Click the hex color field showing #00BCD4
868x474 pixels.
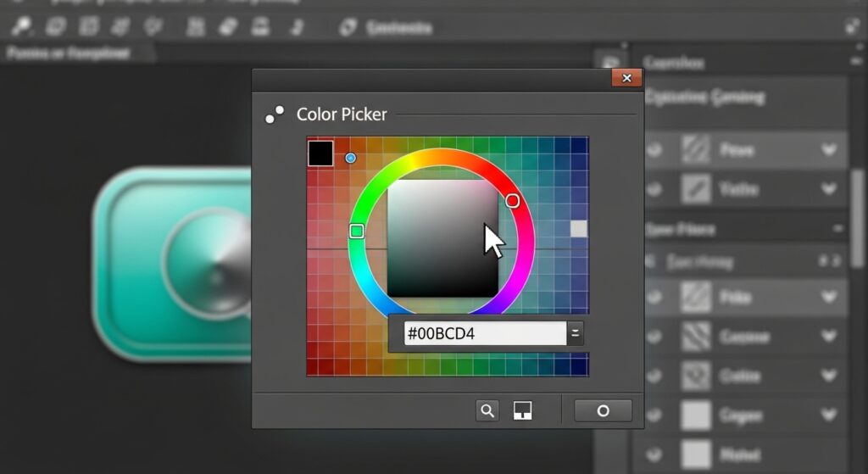485,333
